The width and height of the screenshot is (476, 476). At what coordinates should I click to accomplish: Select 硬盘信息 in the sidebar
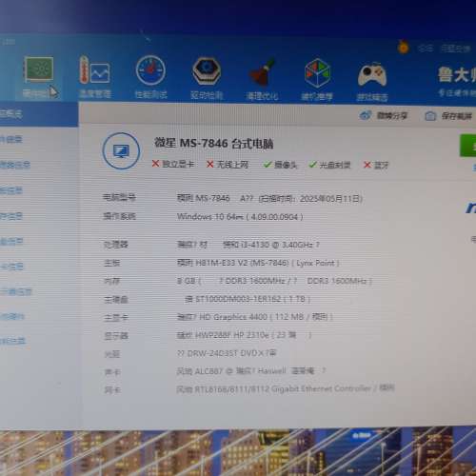(x=11, y=242)
